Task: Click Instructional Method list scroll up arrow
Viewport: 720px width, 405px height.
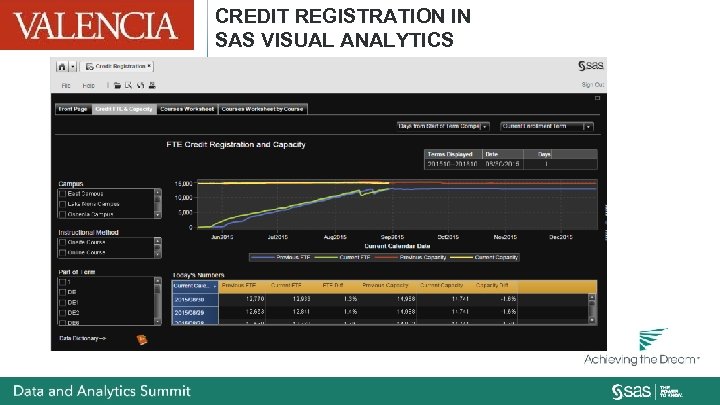Action: click(158, 241)
